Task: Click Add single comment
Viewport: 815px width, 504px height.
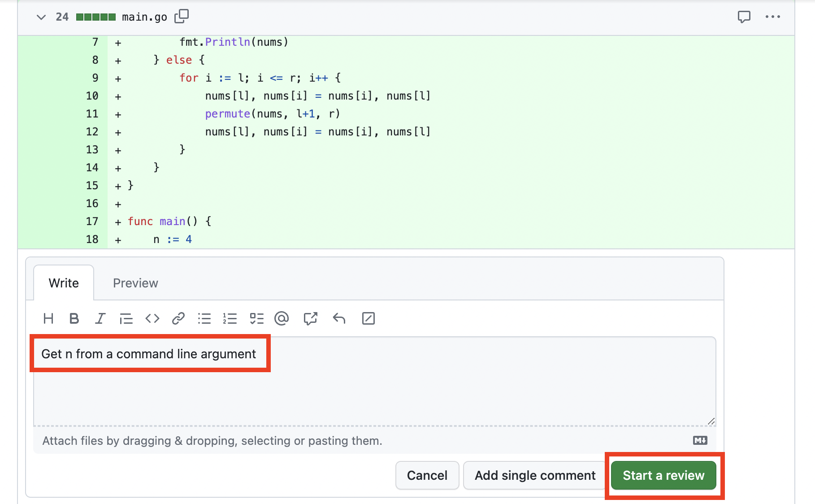Action: click(x=534, y=475)
